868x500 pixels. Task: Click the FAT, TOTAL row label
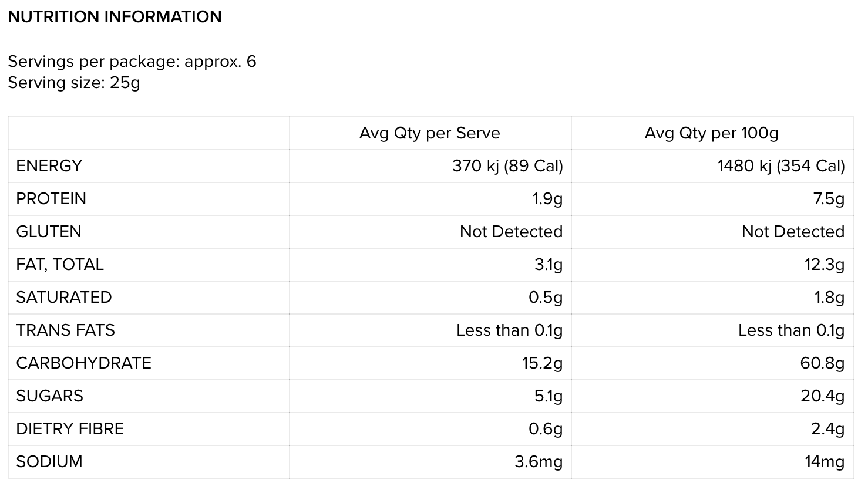click(60, 265)
